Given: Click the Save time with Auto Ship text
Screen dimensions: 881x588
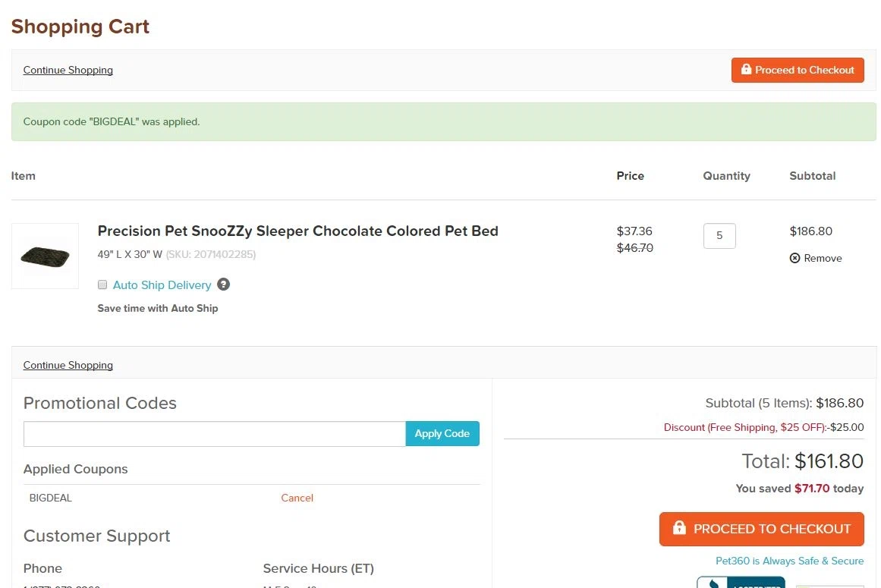Looking at the screenshot, I should point(157,308).
